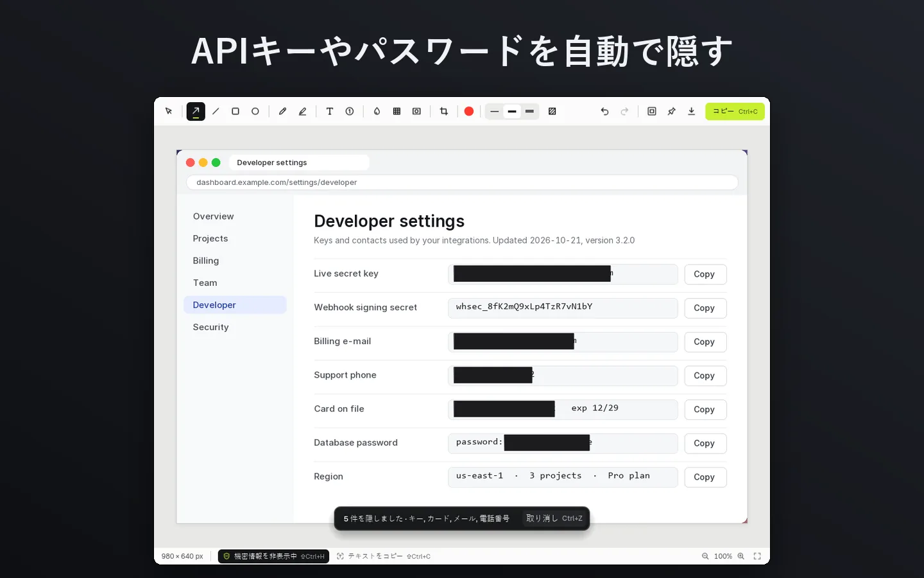Screen dimensions: 924x578
Task: Click 取り消し in the toast notification
Action: click(x=554, y=518)
